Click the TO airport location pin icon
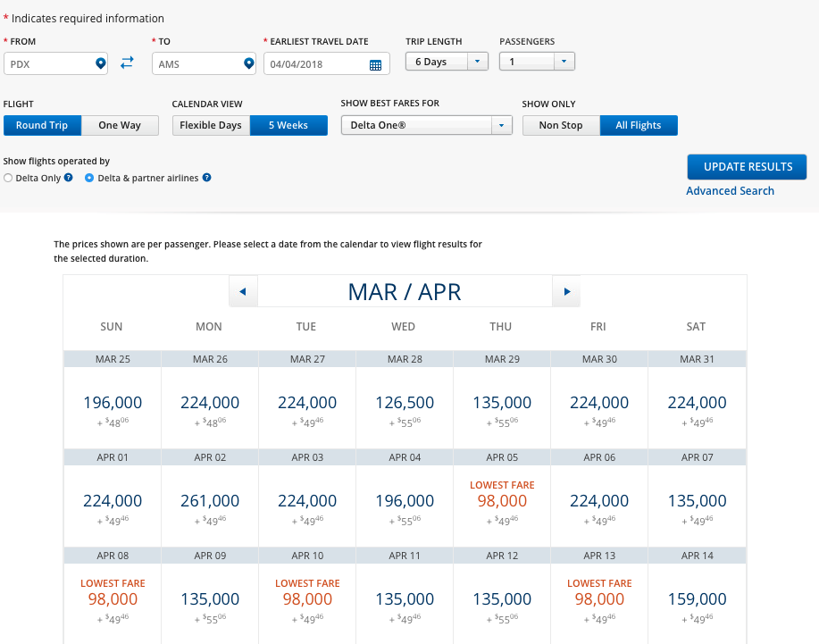Image resolution: width=819 pixels, height=644 pixels. coord(249,63)
